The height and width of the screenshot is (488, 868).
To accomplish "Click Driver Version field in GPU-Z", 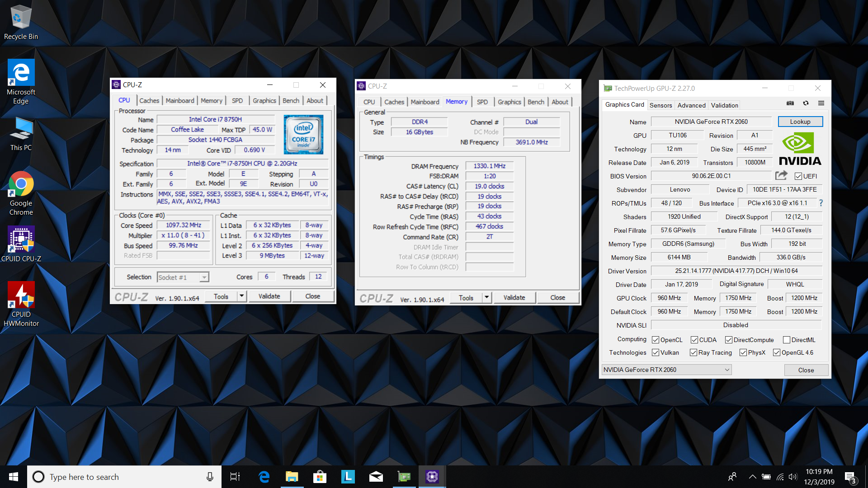I will [736, 271].
